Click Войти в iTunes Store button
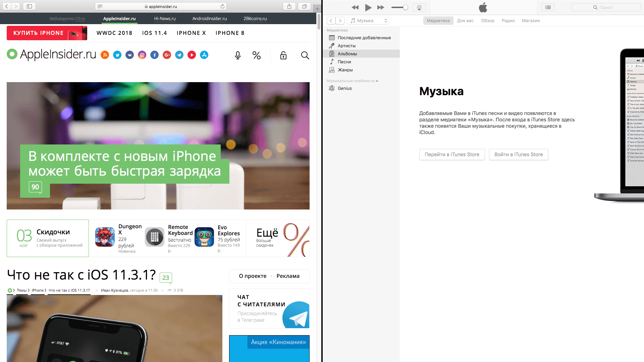Viewport: 644px width, 362px height. click(x=519, y=155)
